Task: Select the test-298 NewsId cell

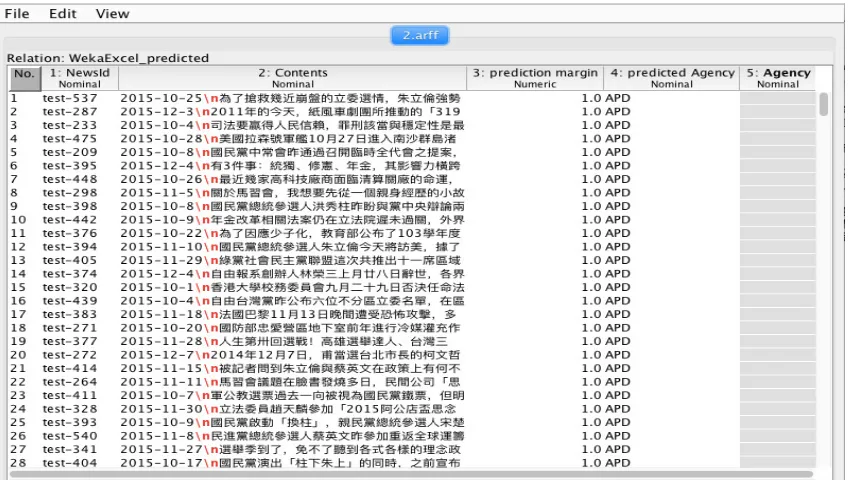Action: pos(80,193)
